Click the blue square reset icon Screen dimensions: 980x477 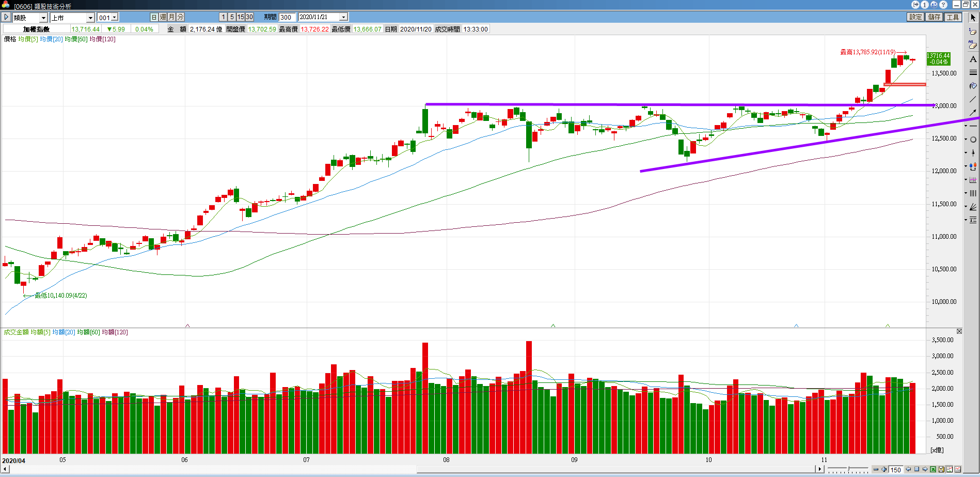tap(916, 469)
